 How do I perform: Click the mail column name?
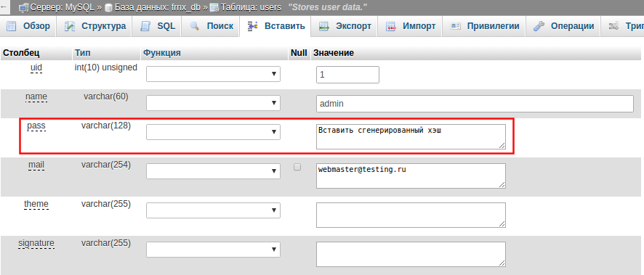36,165
